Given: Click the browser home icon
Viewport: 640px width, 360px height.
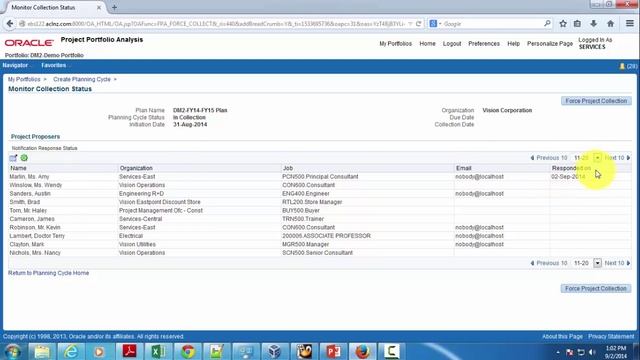Looking at the screenshot, I should tap(610, 24).
